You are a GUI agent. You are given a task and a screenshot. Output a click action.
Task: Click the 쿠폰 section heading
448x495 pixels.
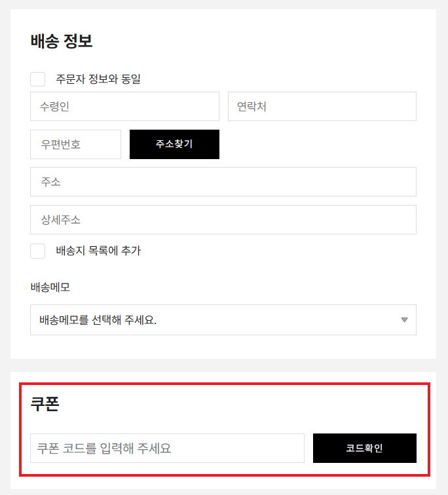pyautogui.click(x=45, y=404)
